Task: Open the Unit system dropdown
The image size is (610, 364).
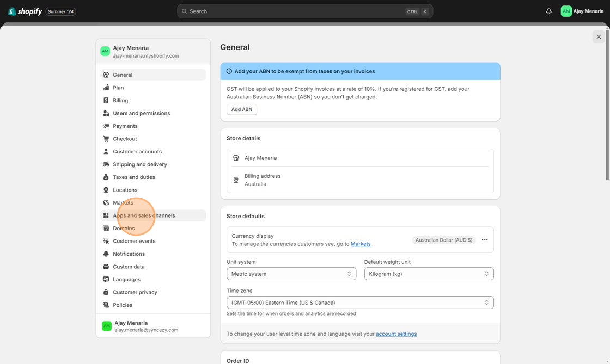Action: (x=291, y=274)
